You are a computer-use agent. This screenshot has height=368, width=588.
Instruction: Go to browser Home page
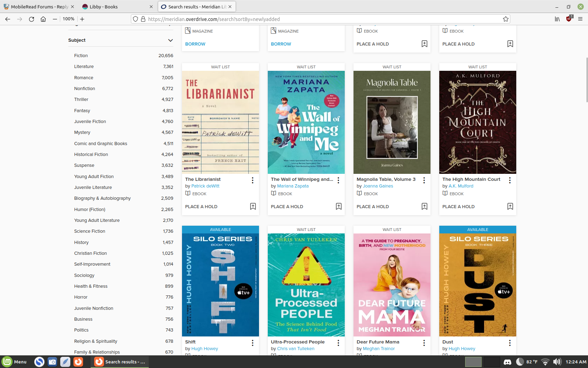[43, 19]
